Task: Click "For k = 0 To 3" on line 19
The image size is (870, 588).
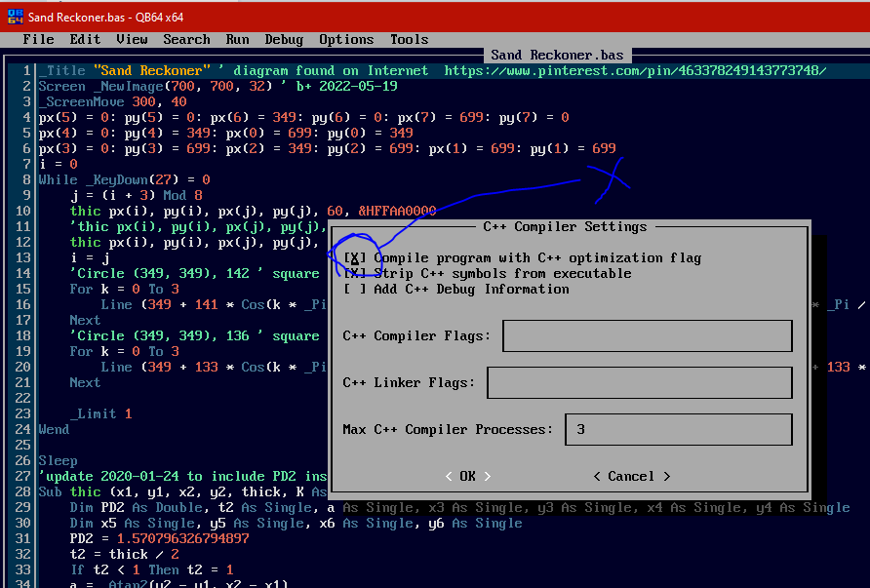Action: pos(124,351)
